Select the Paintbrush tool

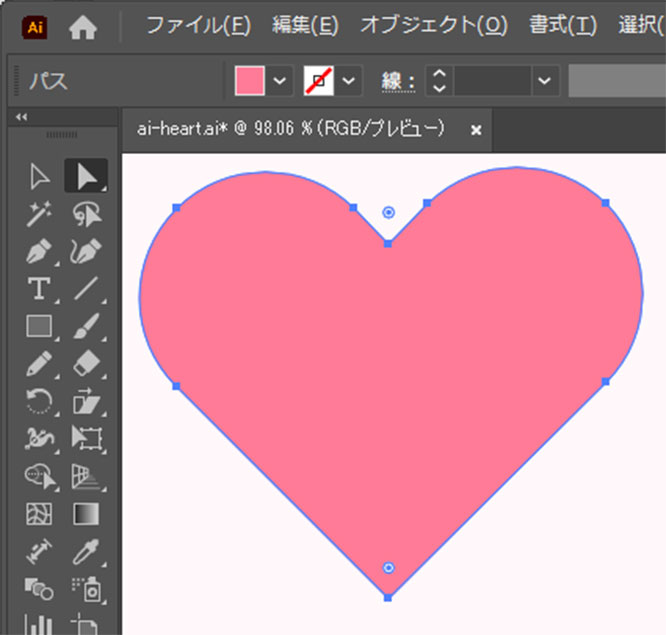click(86, 326)
